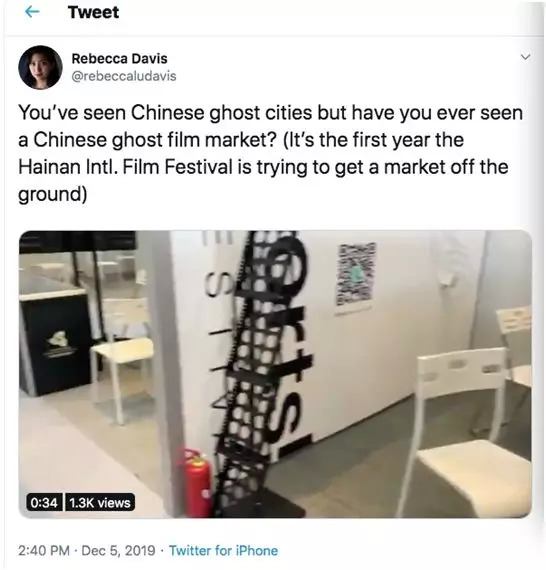Click the Dec 5, 2019 date
Screen dimensions: 546x570
click(119, 550)
